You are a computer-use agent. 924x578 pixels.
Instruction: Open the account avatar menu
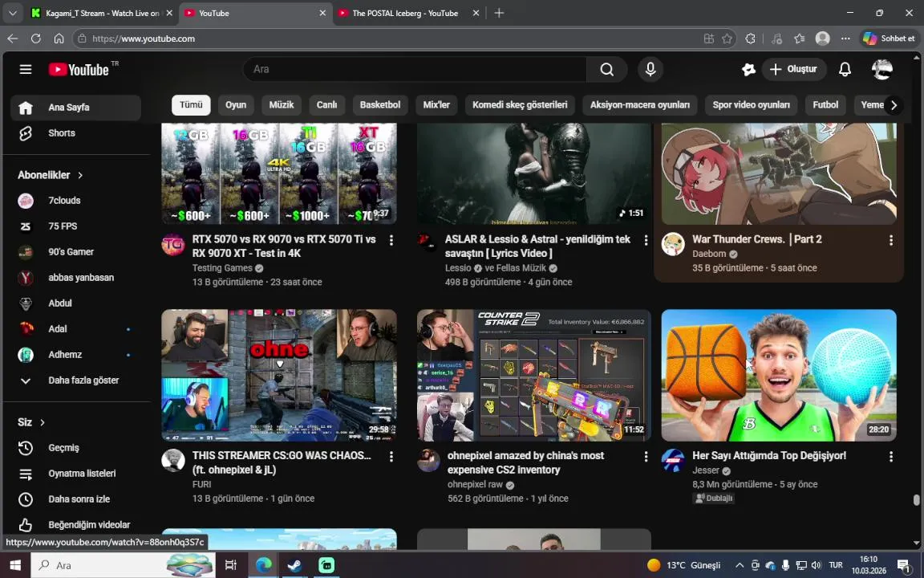pyautogui.click(x=882, y=70)
